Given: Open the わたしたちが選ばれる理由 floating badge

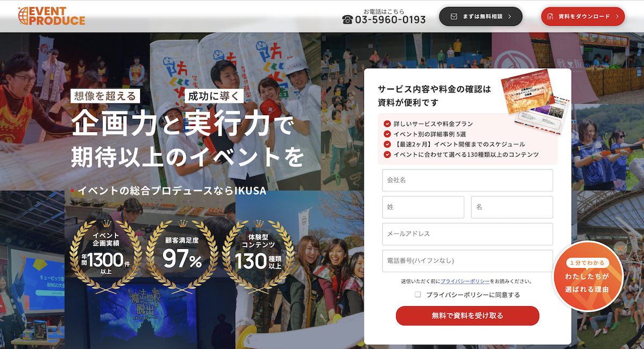Looking at the screenshot, I should point(588,276).
